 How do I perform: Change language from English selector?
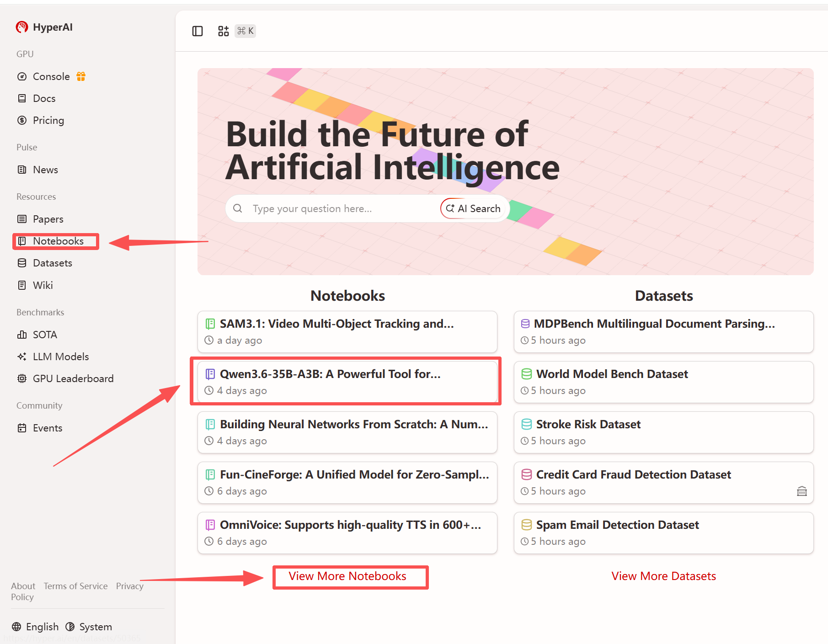point(36,627)
